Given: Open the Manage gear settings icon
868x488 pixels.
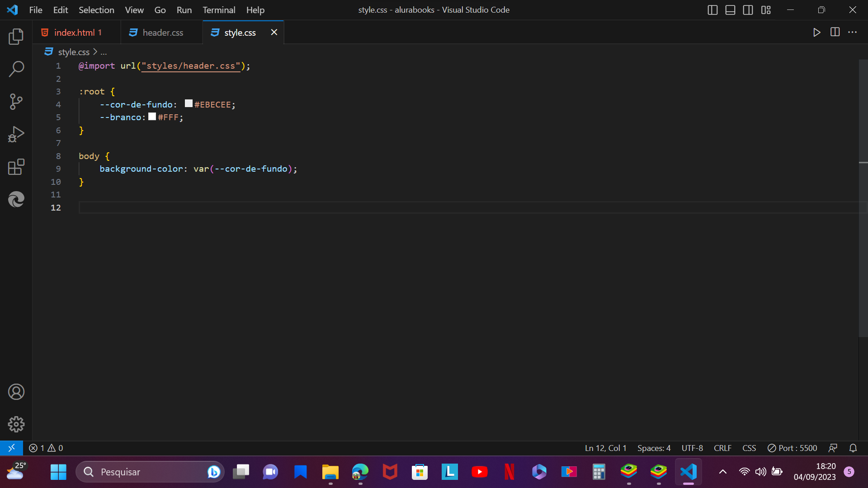Looking at the screenshot, I should coord(16,424).
